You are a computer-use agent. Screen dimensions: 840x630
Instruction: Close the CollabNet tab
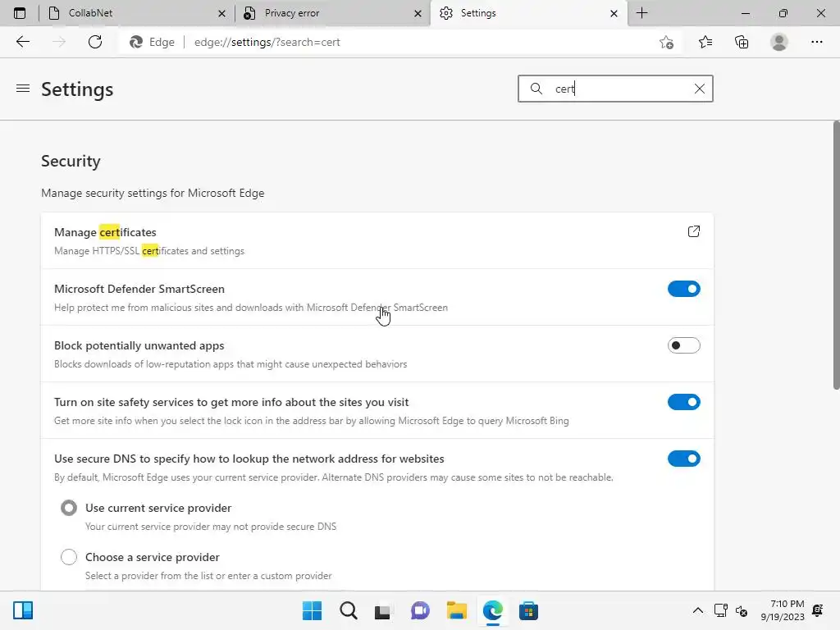tap(221, 13)
